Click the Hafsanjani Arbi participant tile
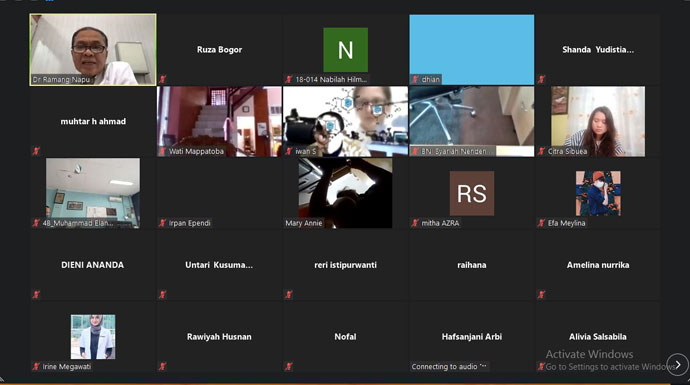 (472, 337)
